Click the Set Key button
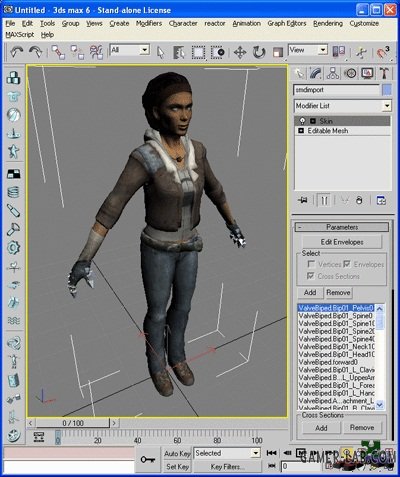 point(177,467)
